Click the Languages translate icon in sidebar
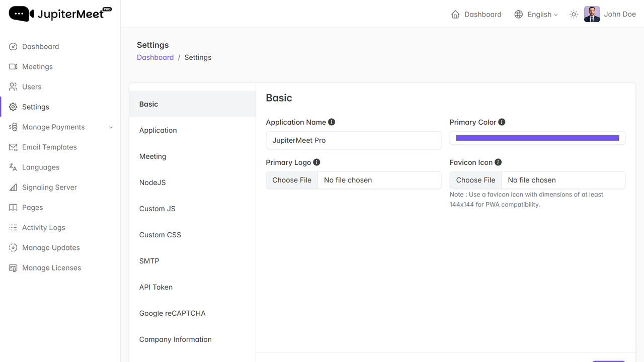Image resolution: width=644 pixels, height=362 pixels. point(13,167)
